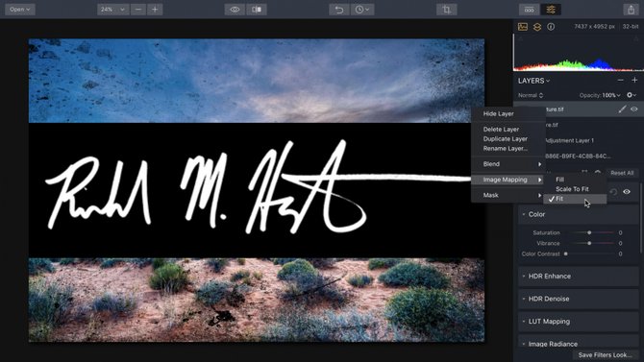The image size is (644, 362).
Task: Click the histogram graph
Action: [x=579, y=53]
